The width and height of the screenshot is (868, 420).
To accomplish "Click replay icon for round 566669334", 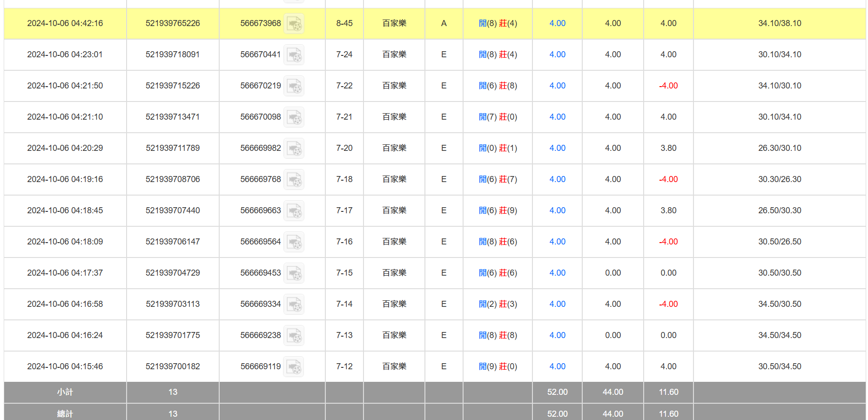I will point(294,305).
